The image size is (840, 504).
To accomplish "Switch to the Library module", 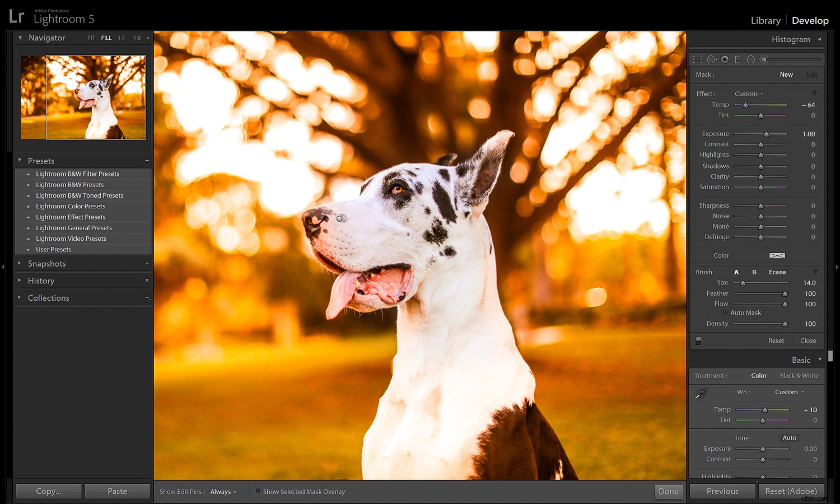I will pyautogui.click(x=766, y=20).
